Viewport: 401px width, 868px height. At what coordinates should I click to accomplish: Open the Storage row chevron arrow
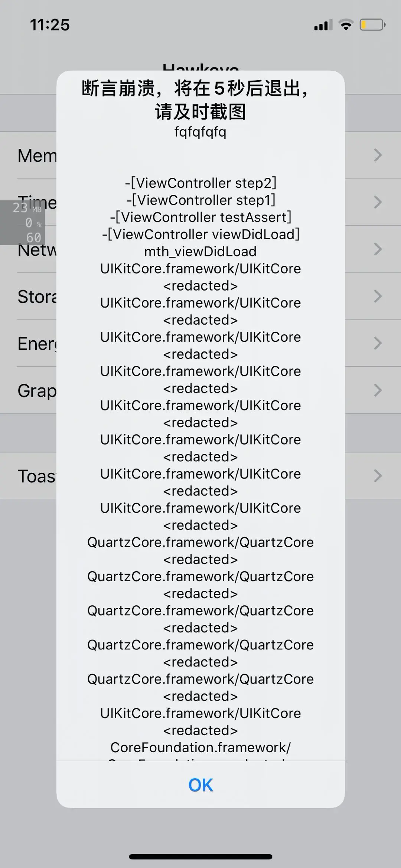pyautogui.click(x=378, y=296)
